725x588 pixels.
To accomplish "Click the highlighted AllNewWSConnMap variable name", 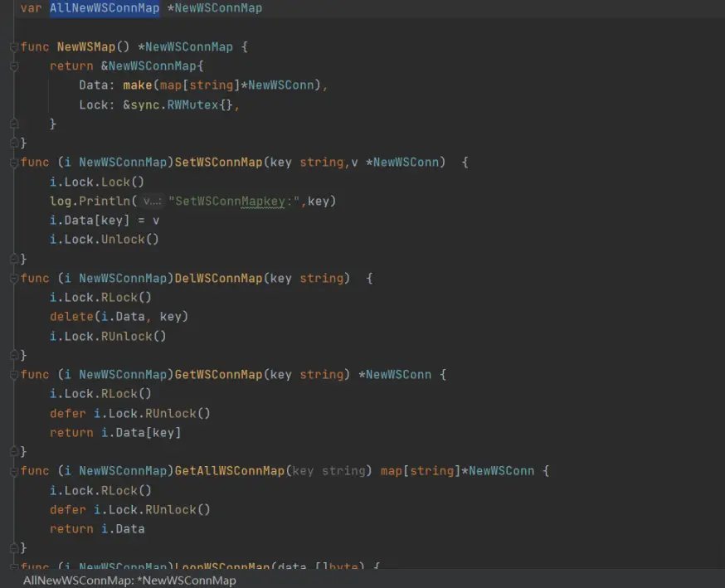I will (105, 8).
